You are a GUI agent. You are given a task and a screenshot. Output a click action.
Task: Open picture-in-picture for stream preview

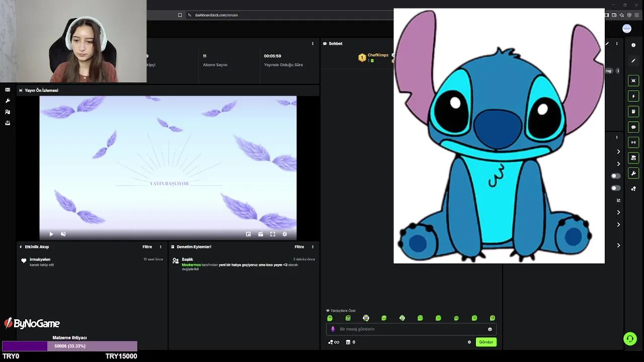248,234
